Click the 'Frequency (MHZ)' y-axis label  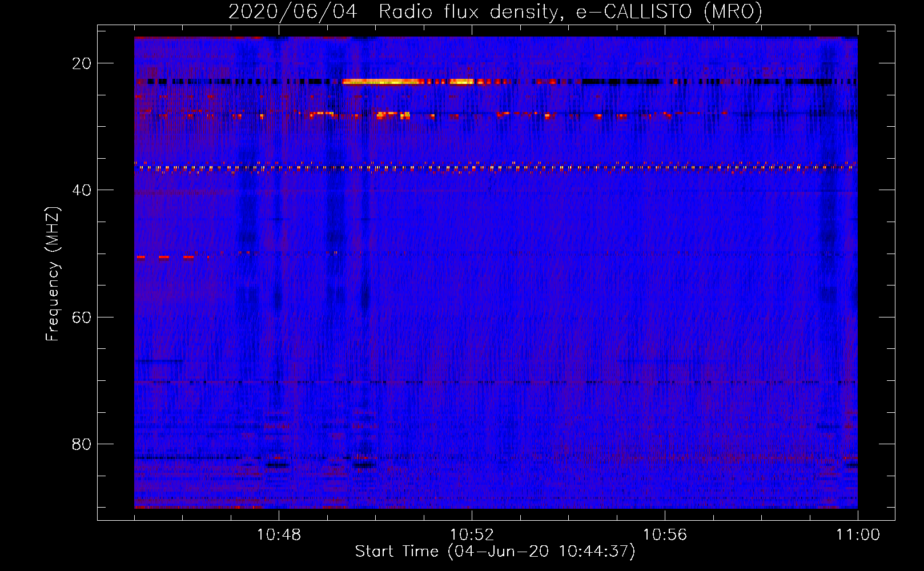[53, 274]
